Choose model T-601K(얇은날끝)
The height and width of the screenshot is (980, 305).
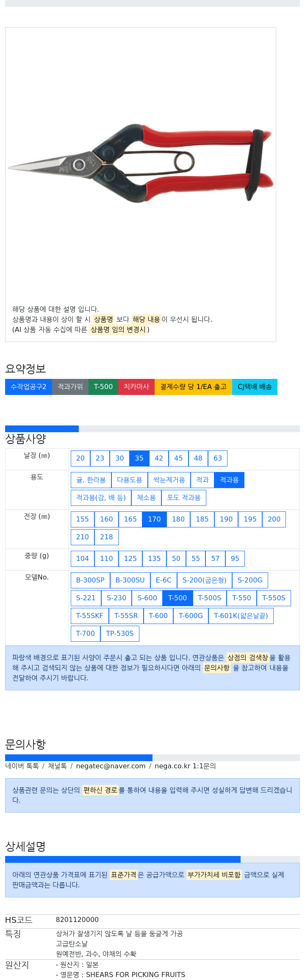point(241,616)
